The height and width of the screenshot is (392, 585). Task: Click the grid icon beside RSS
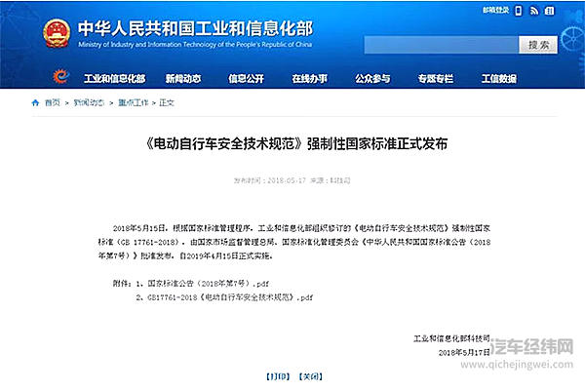tap(549, 11)
